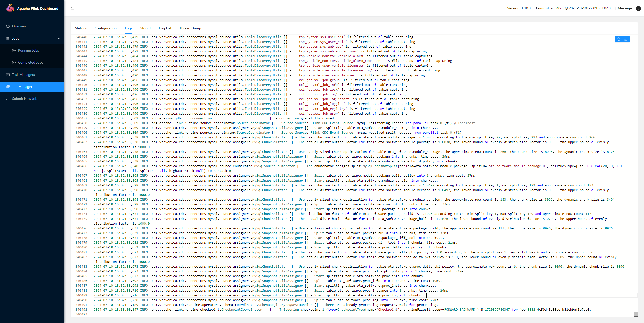The height and width of the screenshot is (323, 644).
Task: Click log line number 340483
Action: click(x=81, y=266)
